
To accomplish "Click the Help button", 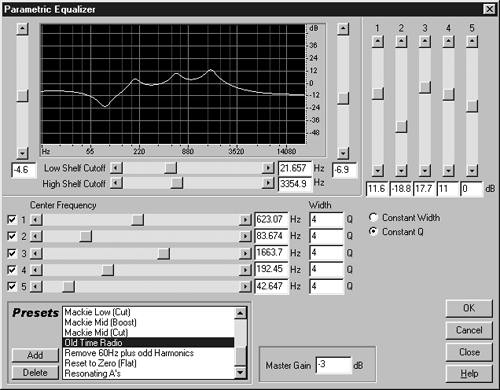I will click(x=469, y=374).
